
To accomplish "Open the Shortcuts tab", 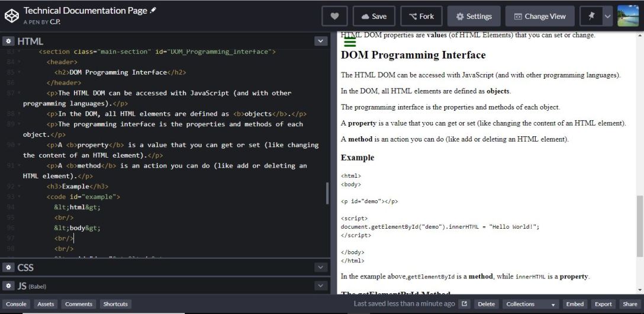I will 115,304.
